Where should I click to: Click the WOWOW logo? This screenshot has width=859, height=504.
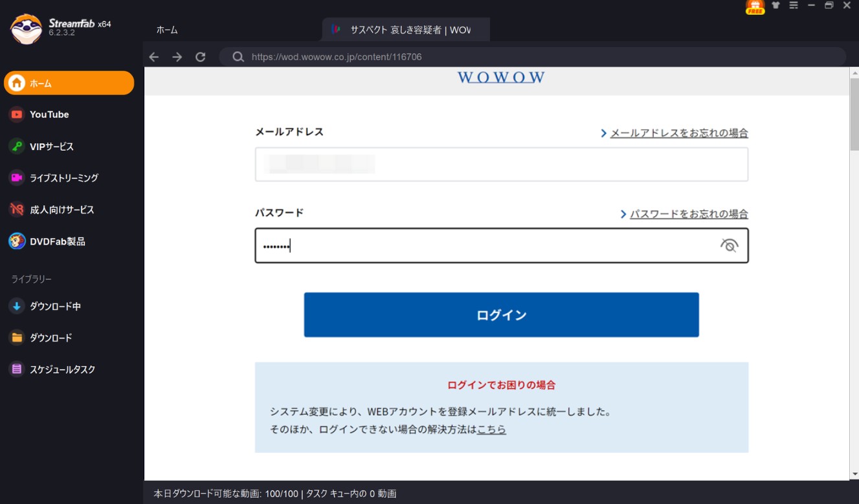point(501,78)
